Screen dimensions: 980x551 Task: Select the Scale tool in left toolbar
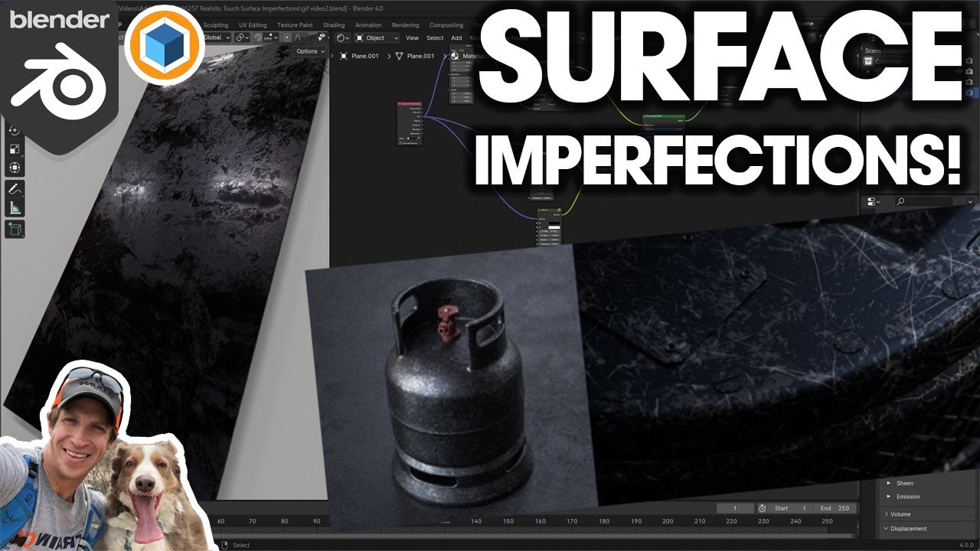(x=15, y=150)
